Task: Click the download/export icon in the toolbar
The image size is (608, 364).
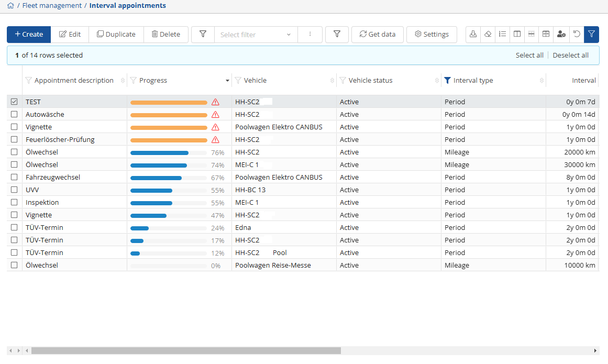Action: click(x=473, y=34)
